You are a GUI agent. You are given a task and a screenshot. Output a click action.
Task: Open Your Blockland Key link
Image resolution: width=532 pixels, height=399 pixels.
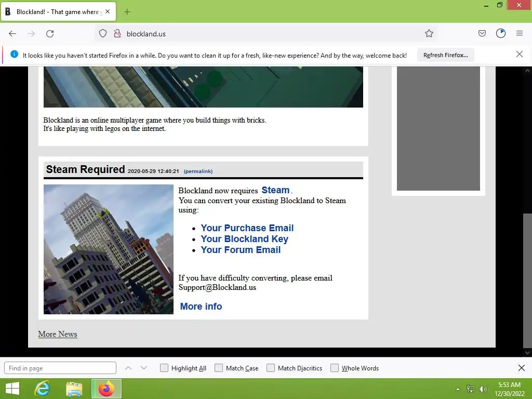(244, 239)
